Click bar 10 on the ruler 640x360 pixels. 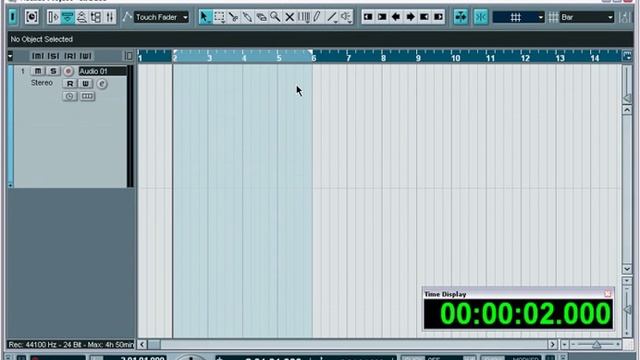pos(456,58)
